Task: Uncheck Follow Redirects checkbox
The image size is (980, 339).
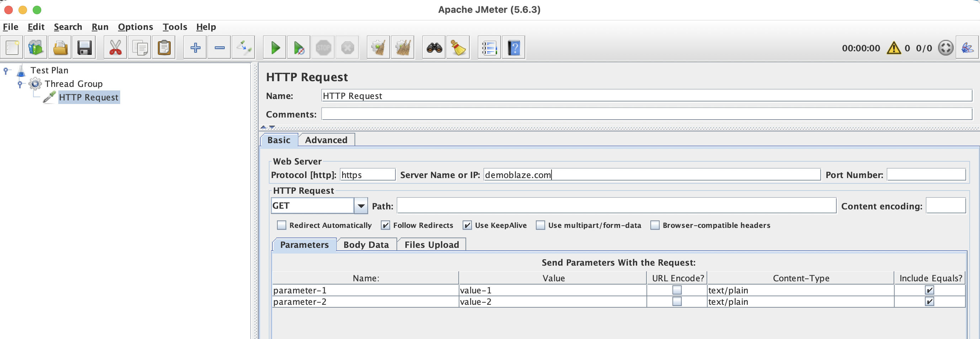Action: pos(385,225)
